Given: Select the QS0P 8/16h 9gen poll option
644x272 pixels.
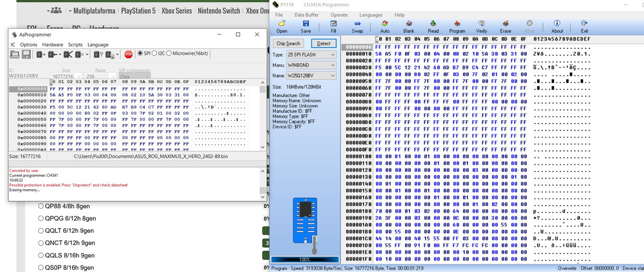Looking at the screenshot, I should tap(41, 267).
